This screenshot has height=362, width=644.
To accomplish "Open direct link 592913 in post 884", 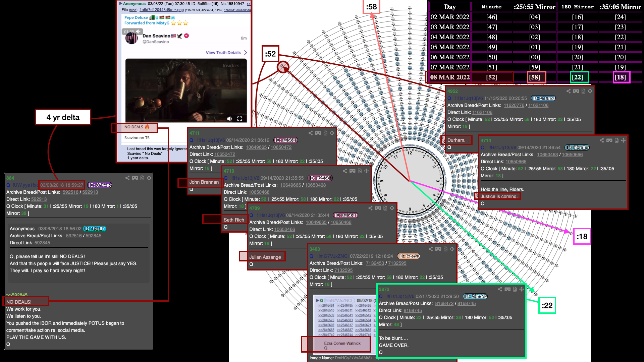I will 39,199.
